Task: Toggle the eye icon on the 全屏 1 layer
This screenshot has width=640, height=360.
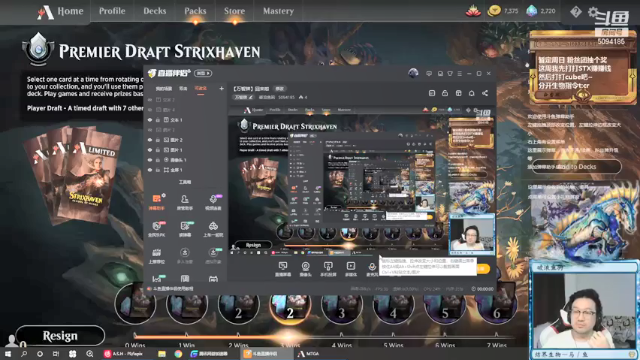Action: [150, 170]
